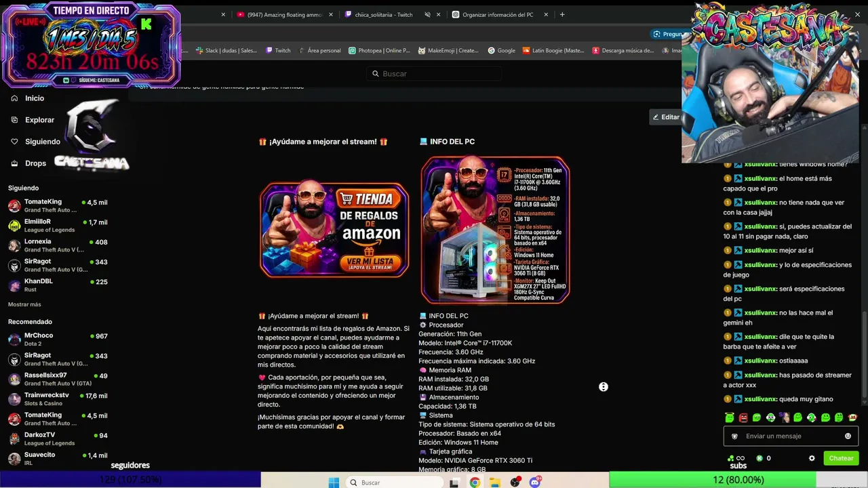Open a new browser tab

pyautogui.click(x=561, y=14)
